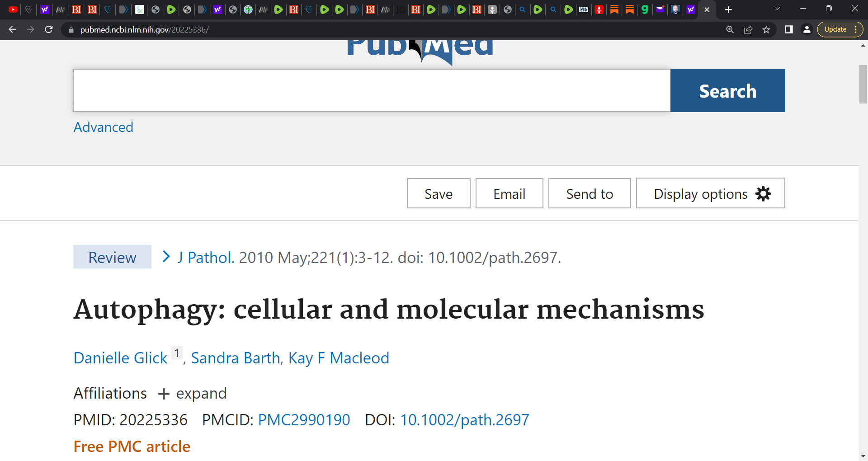This screenshot has width=868, height=461.
Task: Click inside the PubMed search field
Action: 371,90
